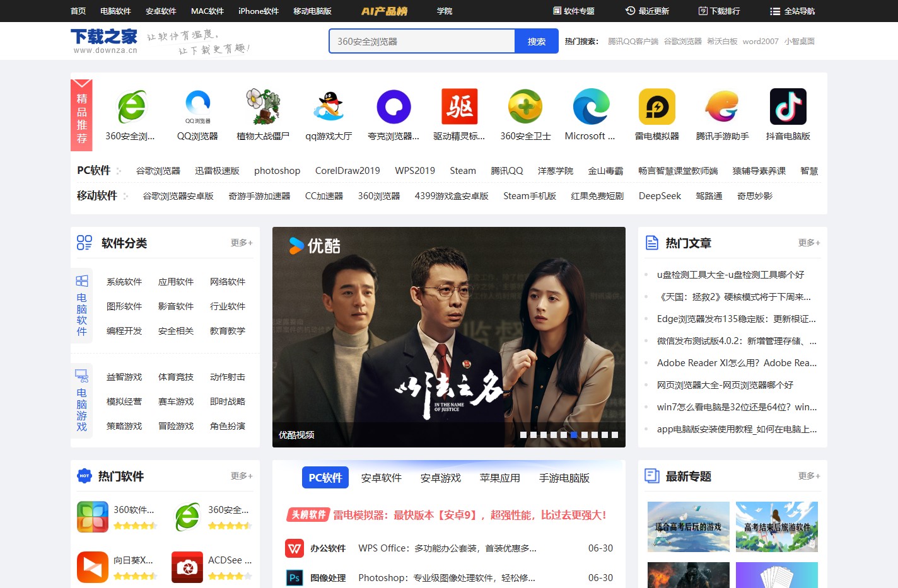Viewport: 898px width, 588px height.
Task: Click the search input field
Action: pyautogui.click(x=422, y=41)
